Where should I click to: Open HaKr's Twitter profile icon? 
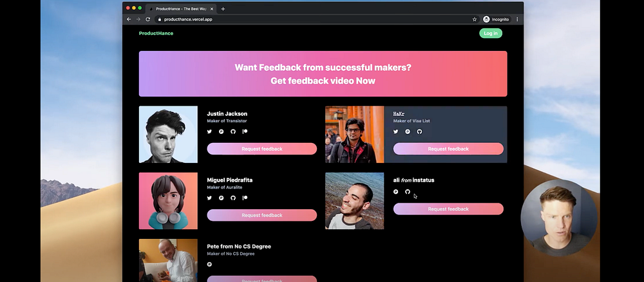coord(396,132)
